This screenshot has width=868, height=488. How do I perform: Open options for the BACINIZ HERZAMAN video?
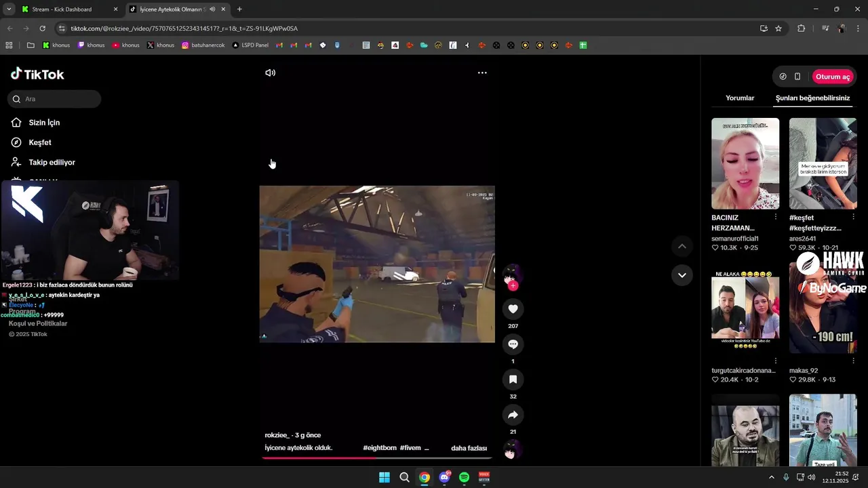tap(776, 217)
